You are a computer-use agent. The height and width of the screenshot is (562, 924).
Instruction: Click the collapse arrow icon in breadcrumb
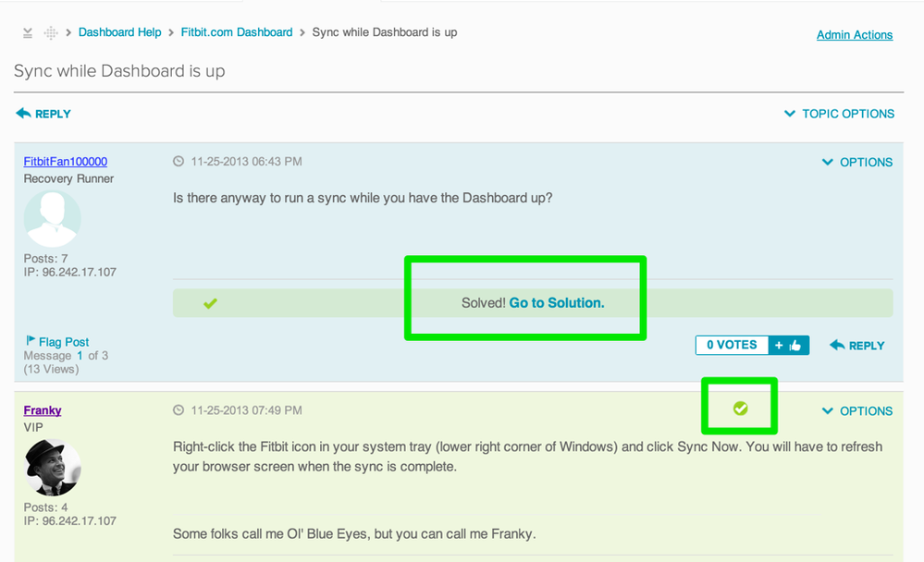click(x=28, y=33)
